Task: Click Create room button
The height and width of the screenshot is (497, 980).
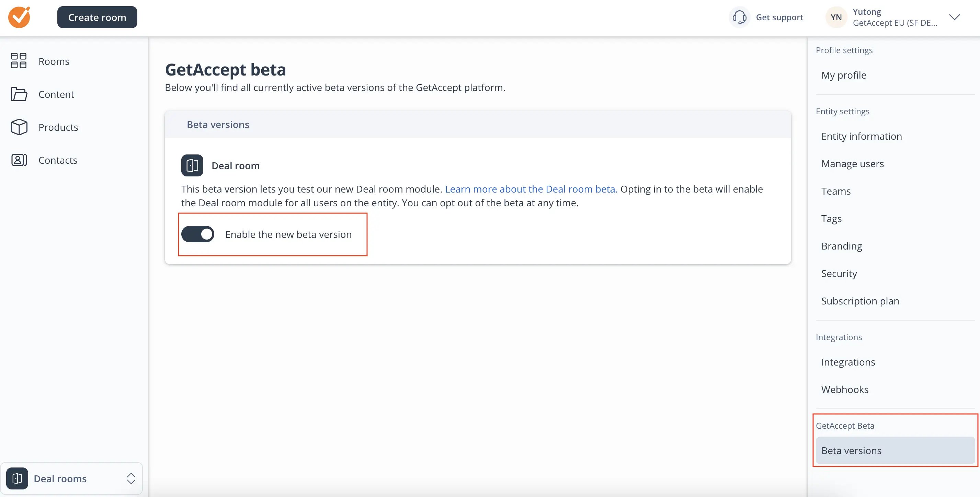Action: (x=97, y=17)
